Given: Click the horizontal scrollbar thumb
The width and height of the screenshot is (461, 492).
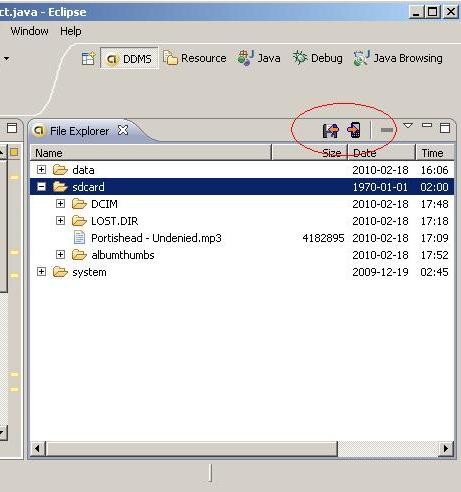Looking at the screenshot, I should coord(192,448).
